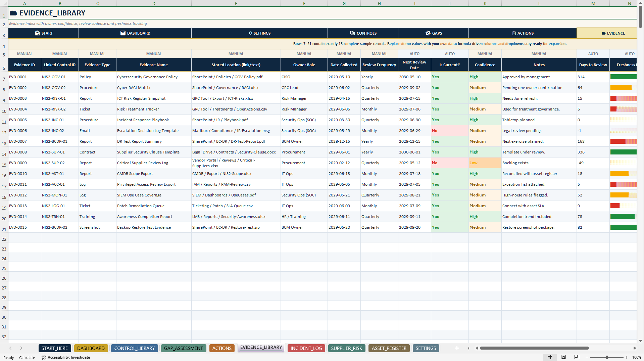Viewport: 644px width, 361px height.
Task: Open ACTIONS navigation button in header
Action: (x=523, y=33)
